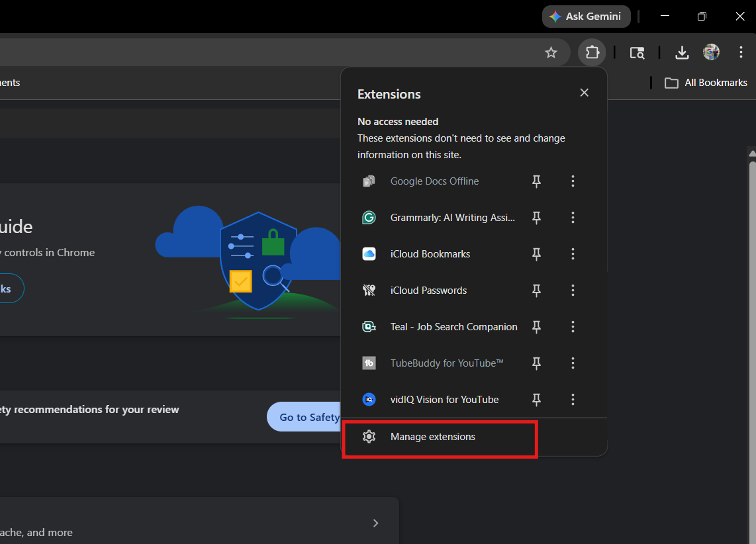756x544 pixels.
Task: Open more options for Google Docs Offline
Action: [573, 181]
